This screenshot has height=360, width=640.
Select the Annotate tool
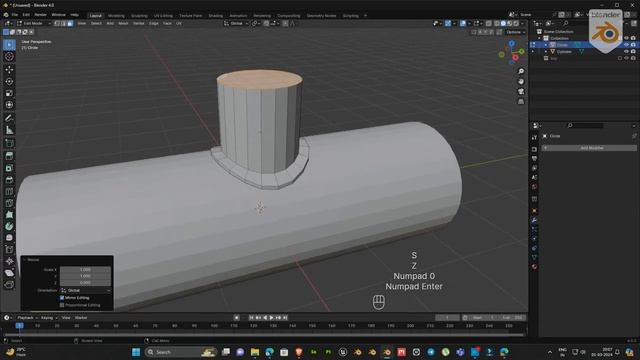(x=9, y=118)
